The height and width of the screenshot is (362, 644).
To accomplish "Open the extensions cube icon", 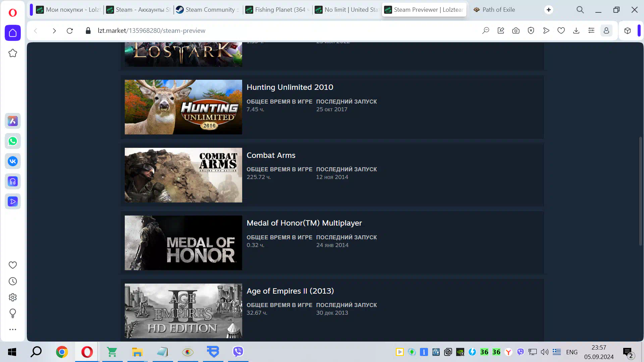I will 628,31.
